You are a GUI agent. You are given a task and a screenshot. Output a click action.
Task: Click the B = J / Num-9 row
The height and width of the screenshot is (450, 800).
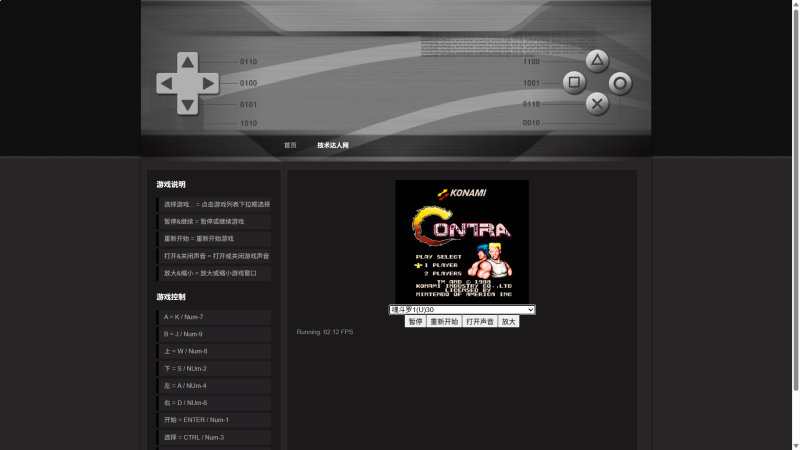coord(214,334)
